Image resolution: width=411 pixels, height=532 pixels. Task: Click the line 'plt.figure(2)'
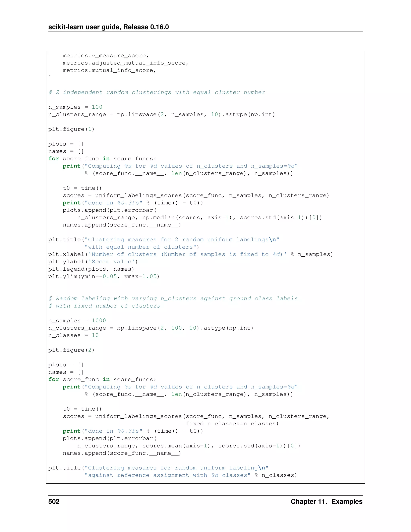71,350
